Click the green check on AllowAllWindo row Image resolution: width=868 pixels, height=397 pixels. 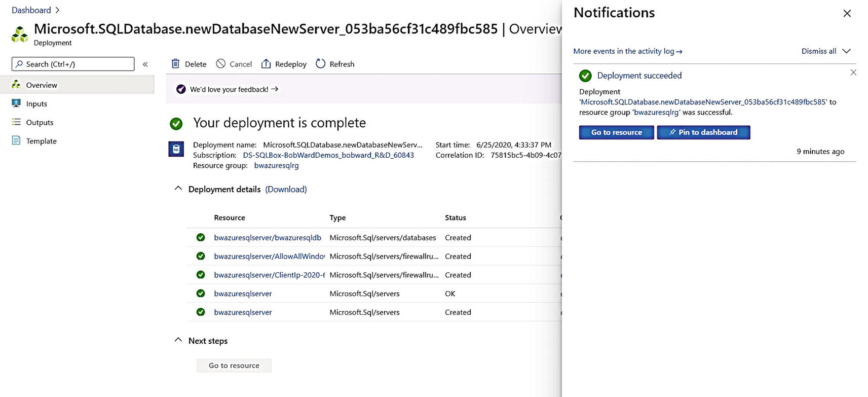coord(201,256)
